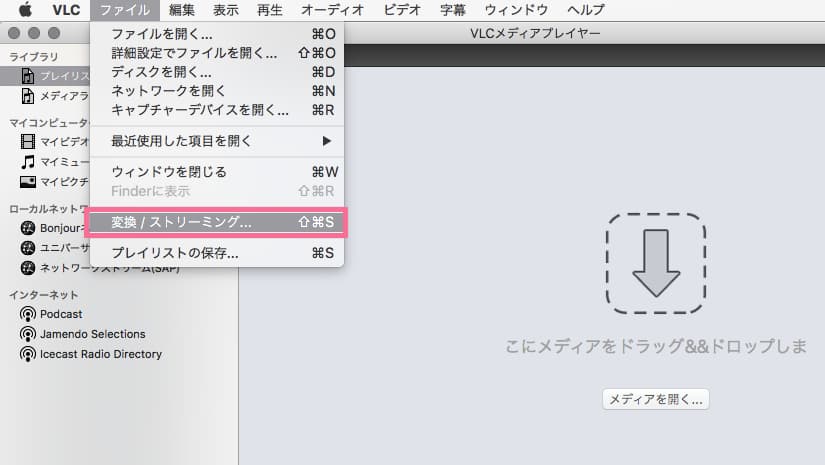Click the drag-and-drop arrow area
Image resolution: width=825 pixels, height=465 pixels.
[x=656, y=263]
